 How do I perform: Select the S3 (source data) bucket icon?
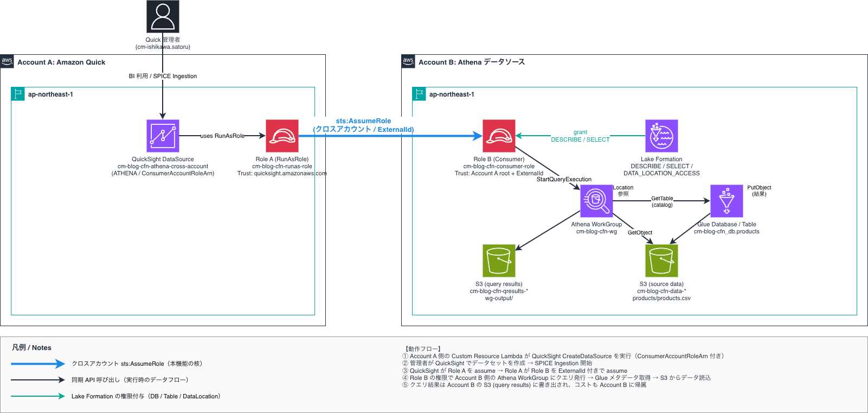click(x=661, y=260)
